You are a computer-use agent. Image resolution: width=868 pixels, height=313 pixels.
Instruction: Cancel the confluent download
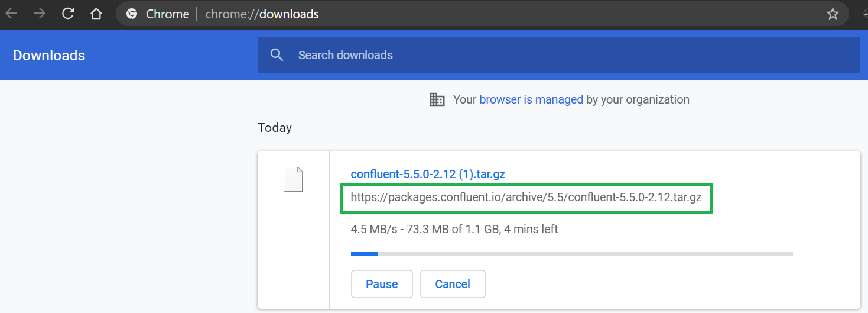453,284
